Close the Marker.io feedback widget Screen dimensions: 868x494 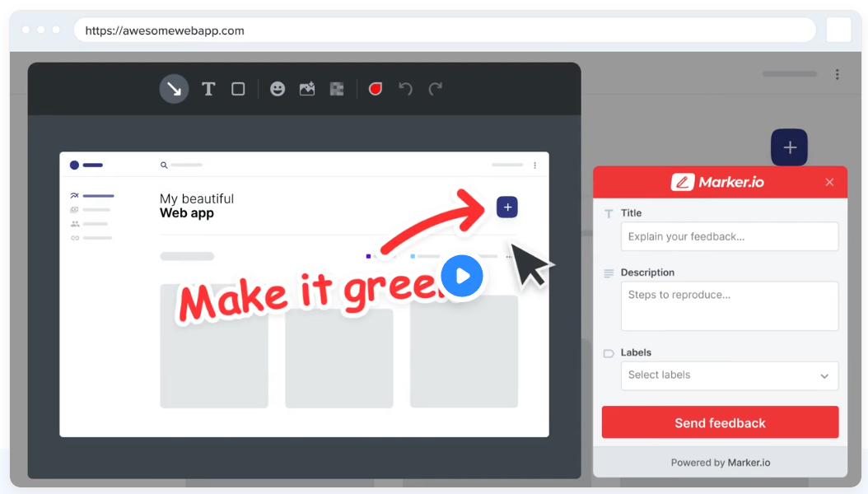point(829,182)
